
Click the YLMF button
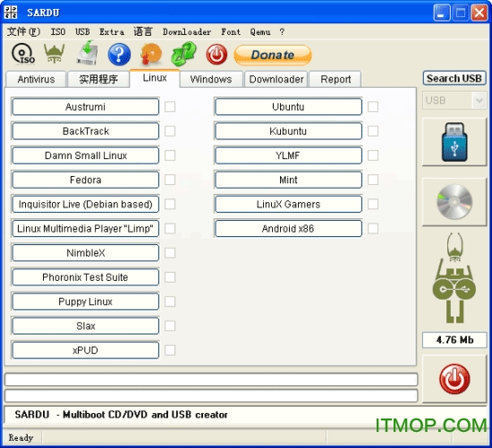pos(288,156)
